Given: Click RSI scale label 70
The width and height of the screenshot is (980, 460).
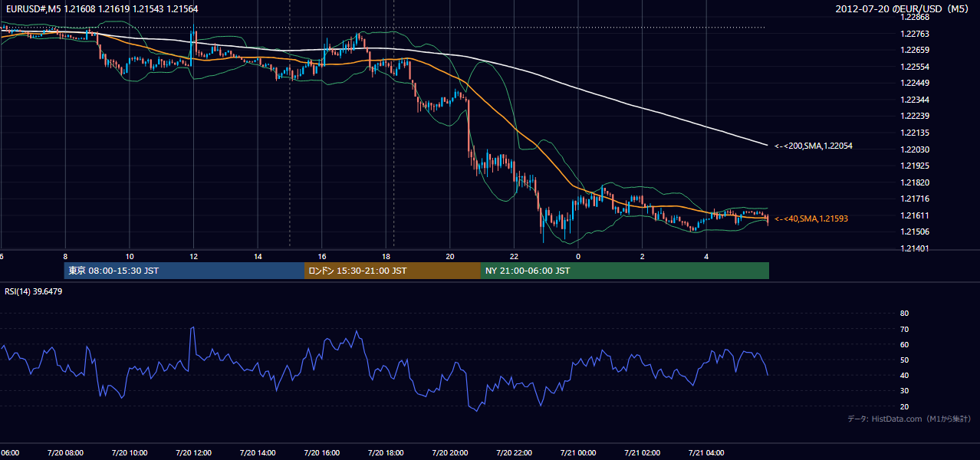Looking at the screenshot, I should pos(904,329).
